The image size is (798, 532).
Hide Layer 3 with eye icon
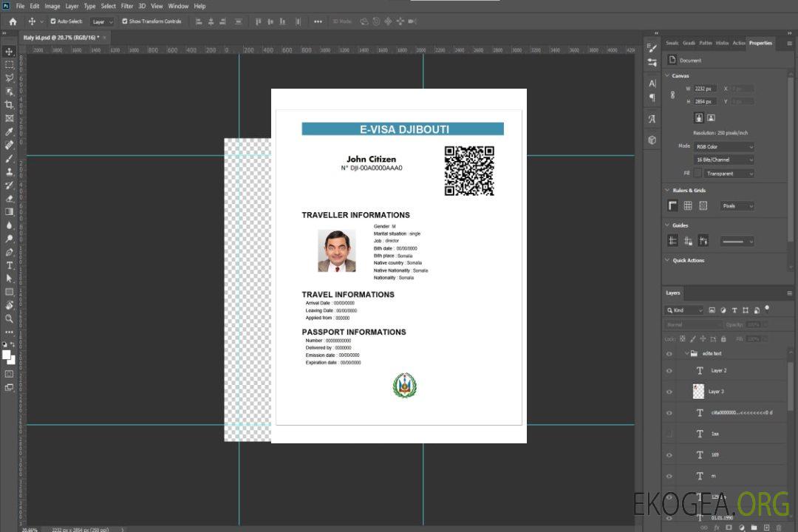669,392
